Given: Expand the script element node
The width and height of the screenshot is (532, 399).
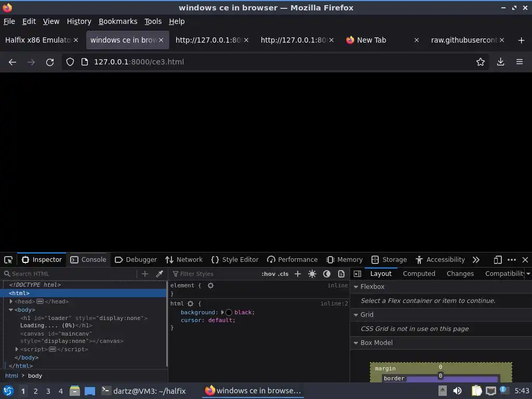Looking at the screenshot, I should pyautogui.click(x=17, y=349).
